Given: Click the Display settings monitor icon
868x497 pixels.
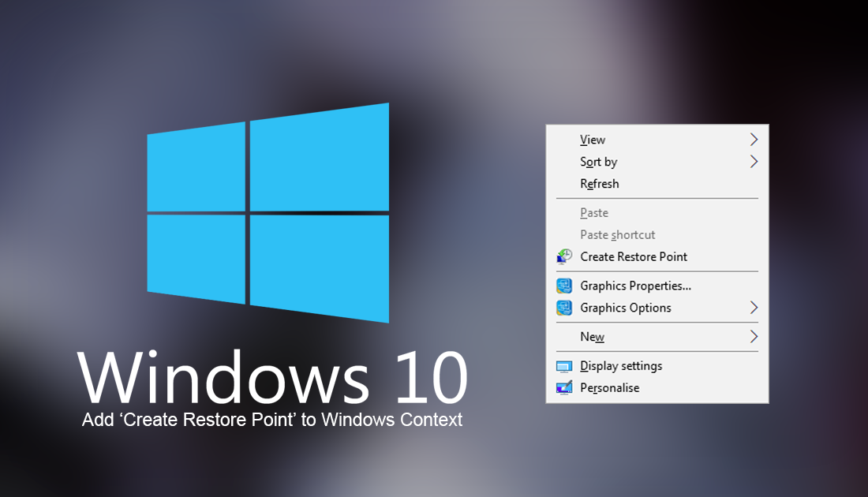Looking at the screenshot, I should pyautogui.click(x=564, y=366).
